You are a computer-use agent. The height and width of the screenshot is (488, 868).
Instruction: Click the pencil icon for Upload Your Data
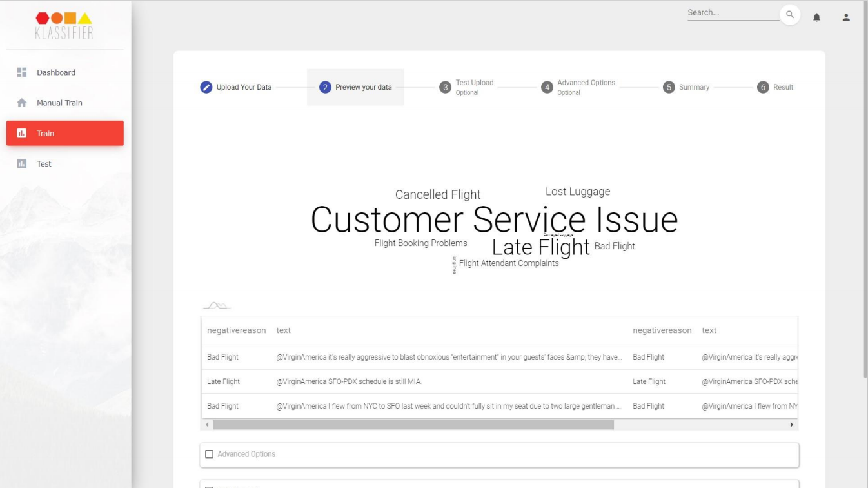(x=206, y=87)
